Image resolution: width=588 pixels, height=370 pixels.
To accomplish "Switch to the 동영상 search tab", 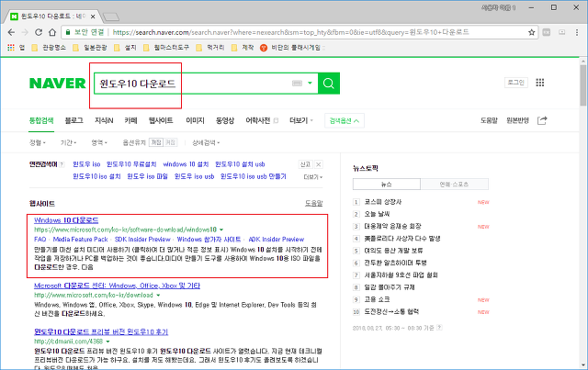I will 225,120.
